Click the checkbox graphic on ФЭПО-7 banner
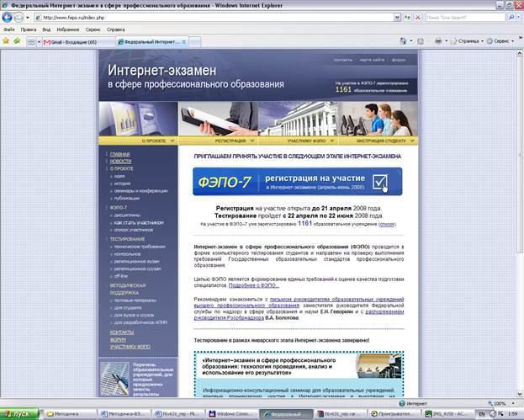 coord(381,180)
